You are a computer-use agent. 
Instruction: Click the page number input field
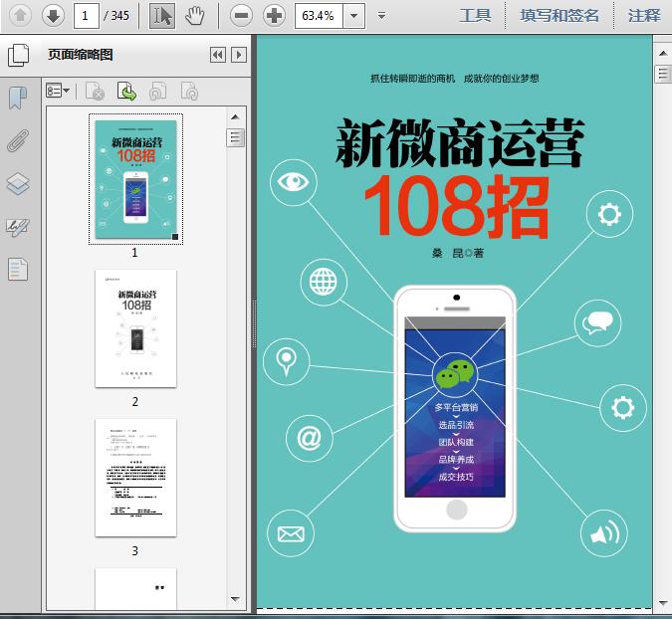point(87,16)
